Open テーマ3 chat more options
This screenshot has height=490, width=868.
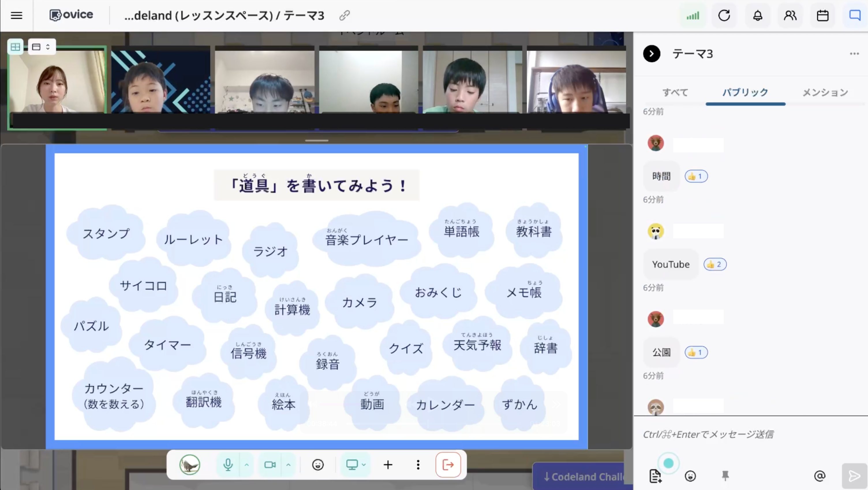[x=854, y=54]
